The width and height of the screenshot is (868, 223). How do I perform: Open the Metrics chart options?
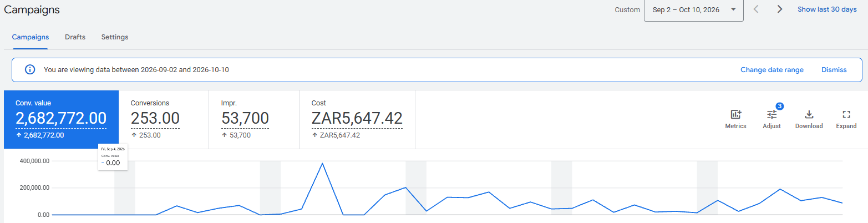(735, 119)
